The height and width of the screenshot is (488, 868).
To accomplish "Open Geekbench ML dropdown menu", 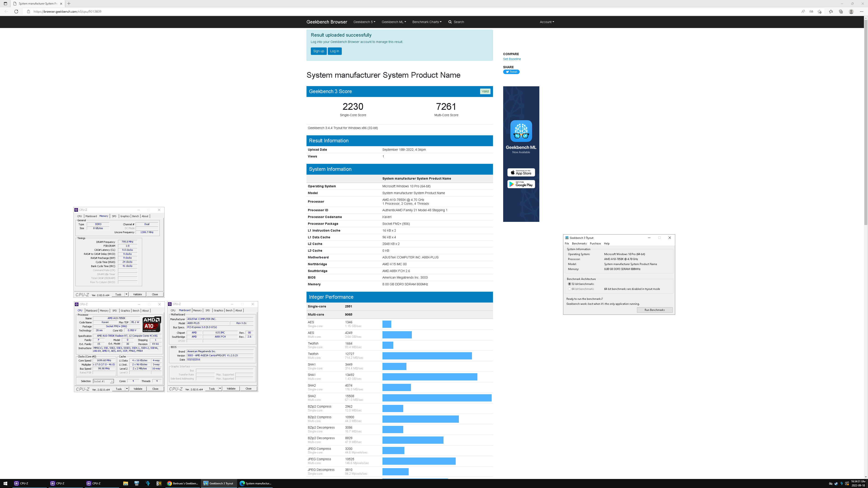I will click(394, 22).
